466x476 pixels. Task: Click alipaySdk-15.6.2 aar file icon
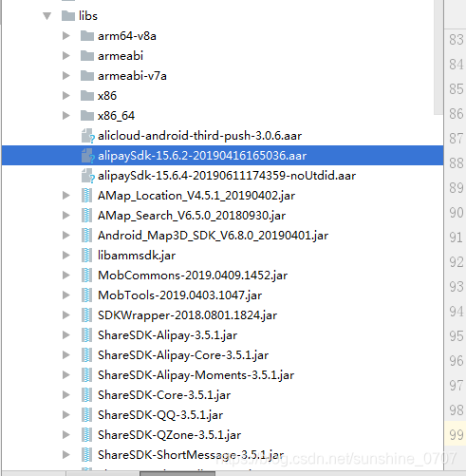coord(87,156)
